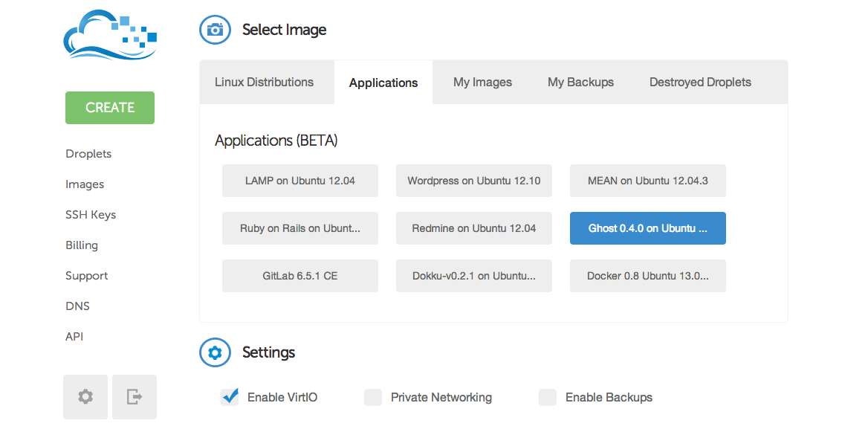Uncheck Enable VirtIO checkbox
Screen dimensions: 868x429
tap(230, 397)
